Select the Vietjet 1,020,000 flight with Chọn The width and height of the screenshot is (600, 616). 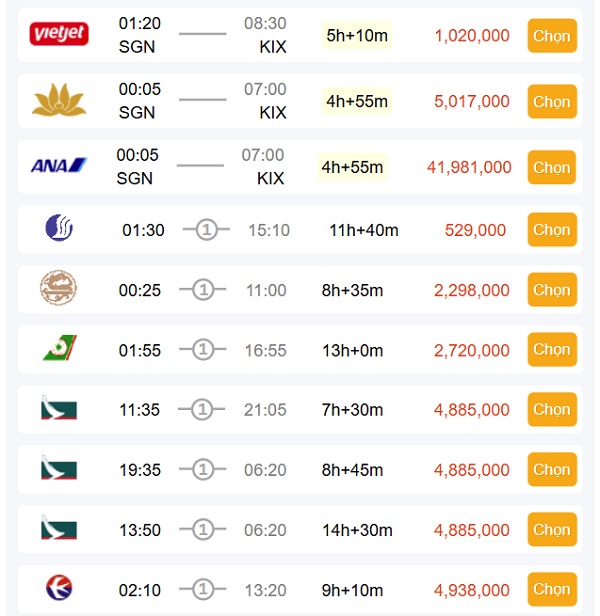tap(551, 36)
